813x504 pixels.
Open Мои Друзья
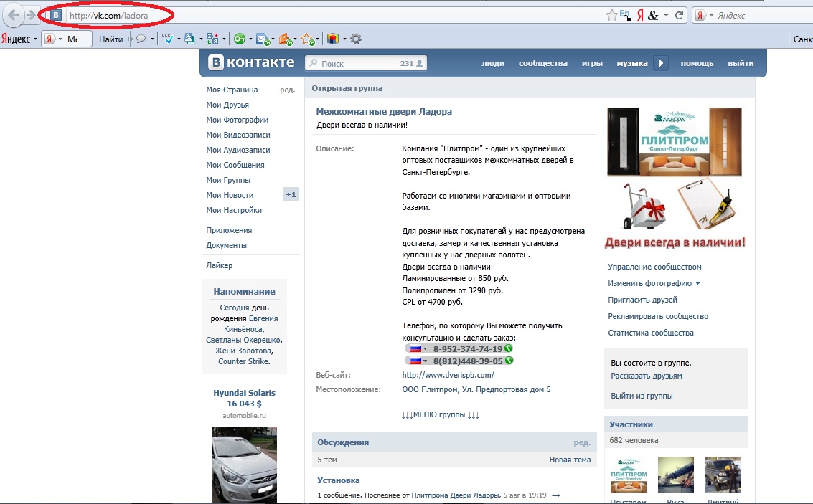pyautogui.click(x=227, y=105)
